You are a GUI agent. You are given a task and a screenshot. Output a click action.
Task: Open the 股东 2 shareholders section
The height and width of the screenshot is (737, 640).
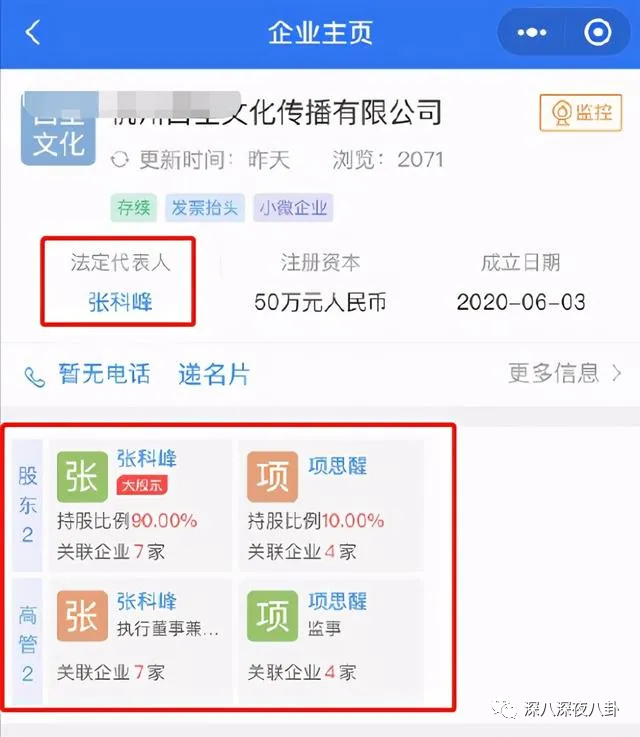coord(27,505)
